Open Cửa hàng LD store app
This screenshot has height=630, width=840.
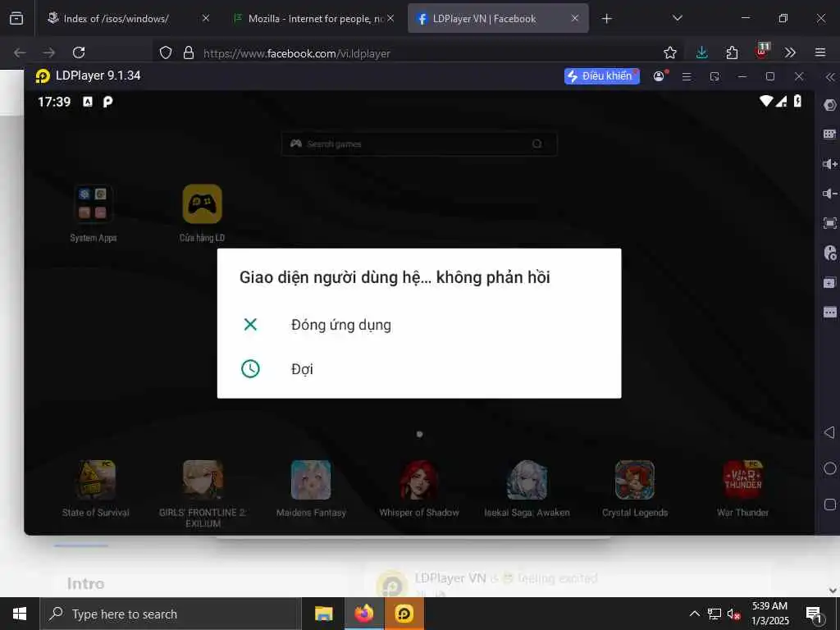pos(202,213)
